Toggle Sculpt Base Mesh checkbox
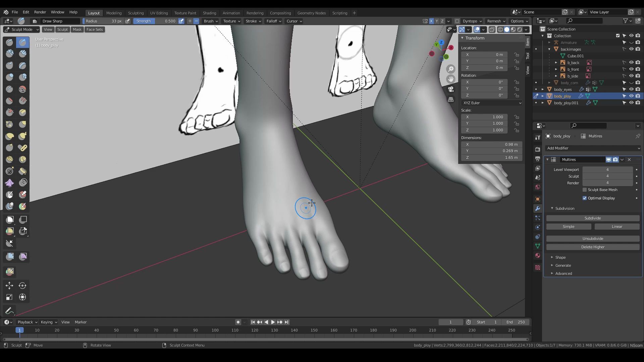 point(585,190)
